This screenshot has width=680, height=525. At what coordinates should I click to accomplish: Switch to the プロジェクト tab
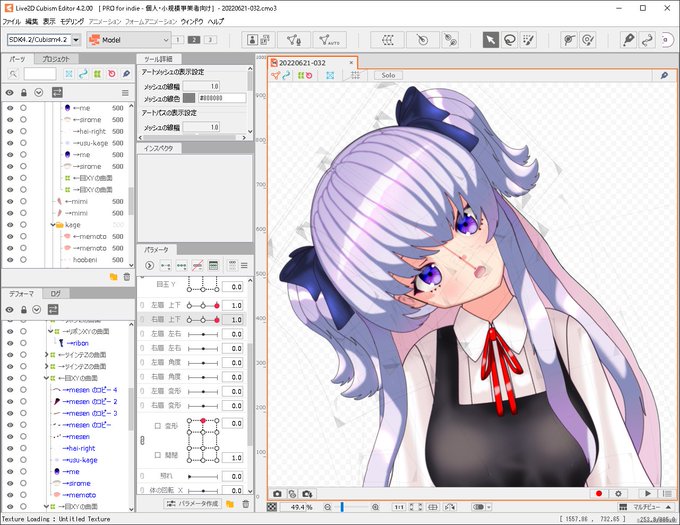coord(56,59)
